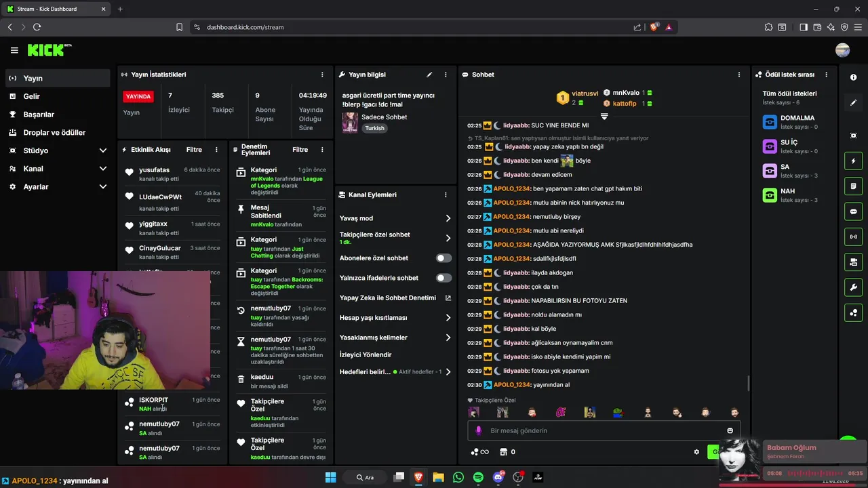Open WhatsApp from taskbar

[x=458, y=477]
